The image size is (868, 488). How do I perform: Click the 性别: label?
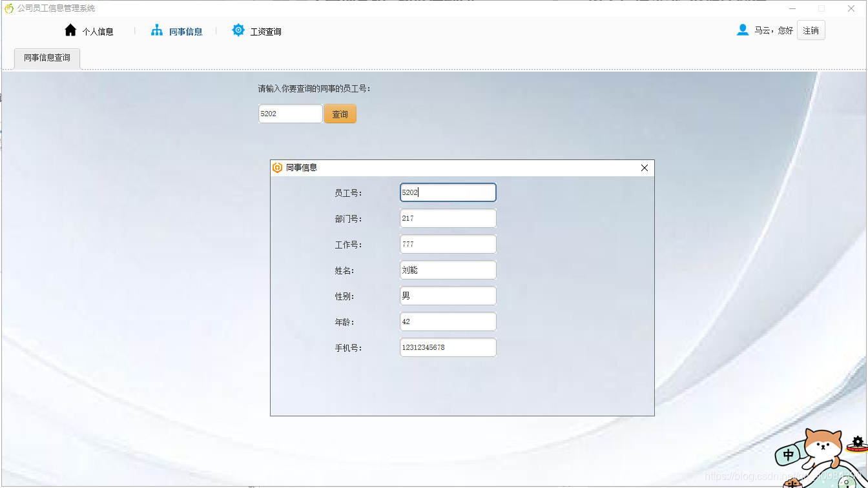(344, 296)
